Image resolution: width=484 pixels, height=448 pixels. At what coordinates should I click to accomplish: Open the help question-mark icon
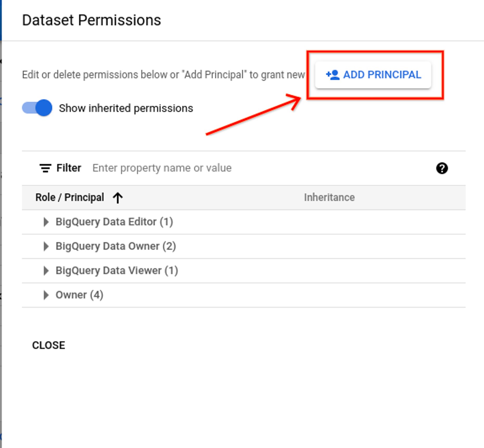point(442,168)
